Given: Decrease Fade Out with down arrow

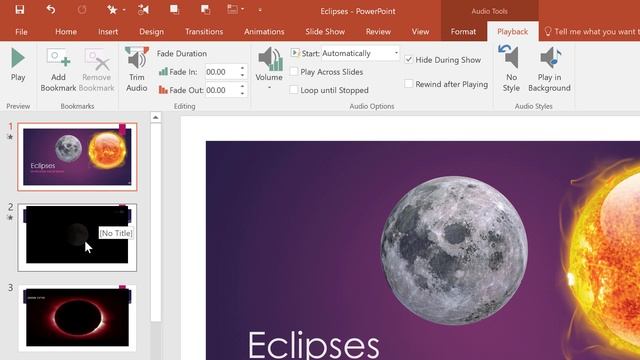Looking at the screenshot, I should point(242,94).
